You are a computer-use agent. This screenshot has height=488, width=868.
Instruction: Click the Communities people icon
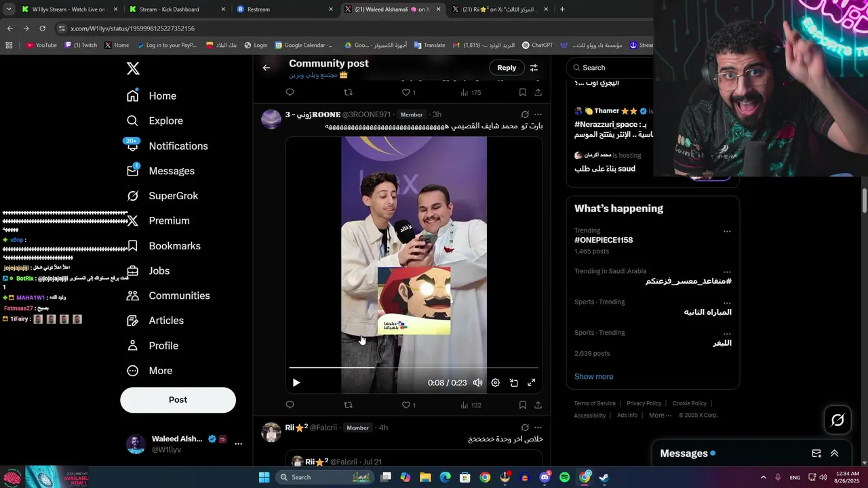pyautogui.click(x=133, y=296)
